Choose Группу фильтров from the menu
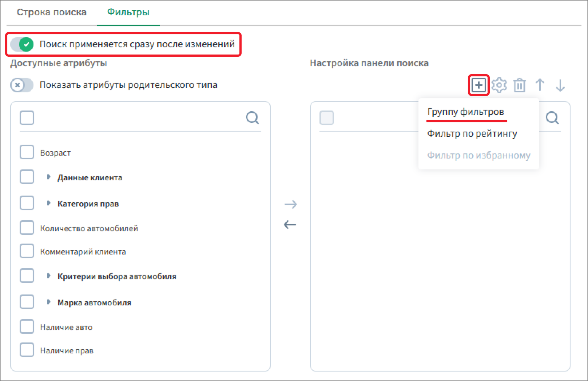 (x=465, y=112)
